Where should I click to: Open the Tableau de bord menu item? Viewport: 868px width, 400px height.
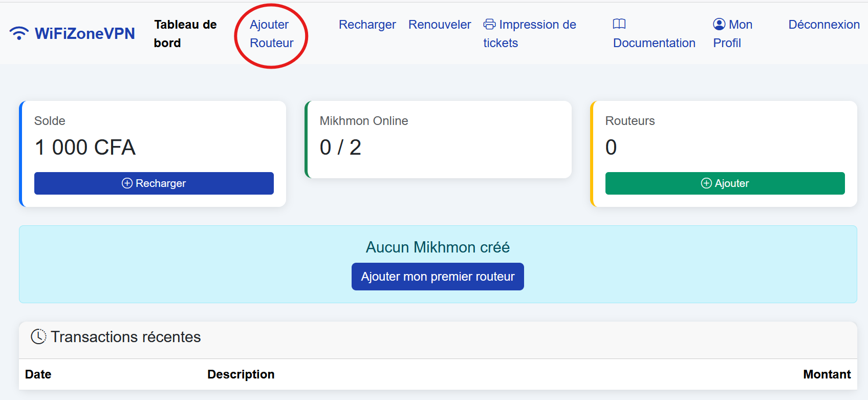pyautogui.click(x=185, y=33)
